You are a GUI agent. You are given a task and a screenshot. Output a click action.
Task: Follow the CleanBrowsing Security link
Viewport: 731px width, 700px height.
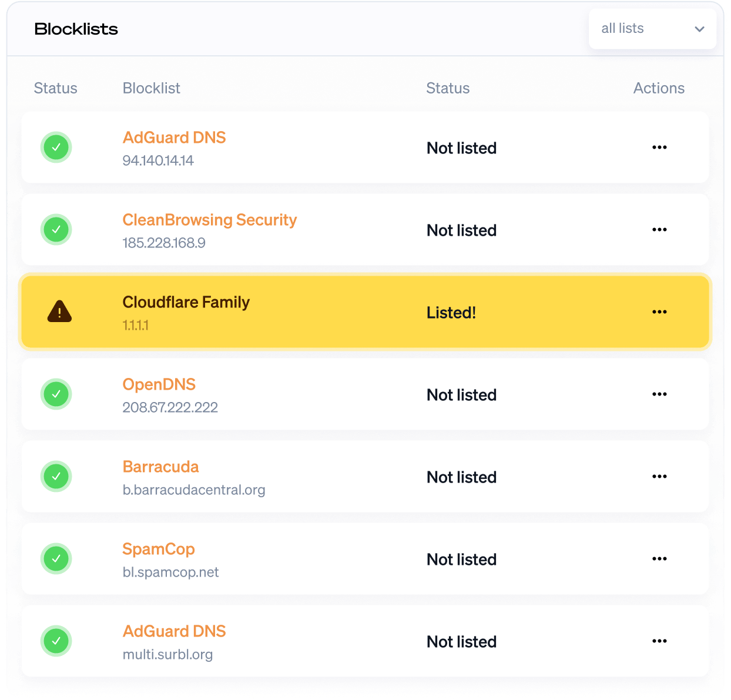click(209, 220)
